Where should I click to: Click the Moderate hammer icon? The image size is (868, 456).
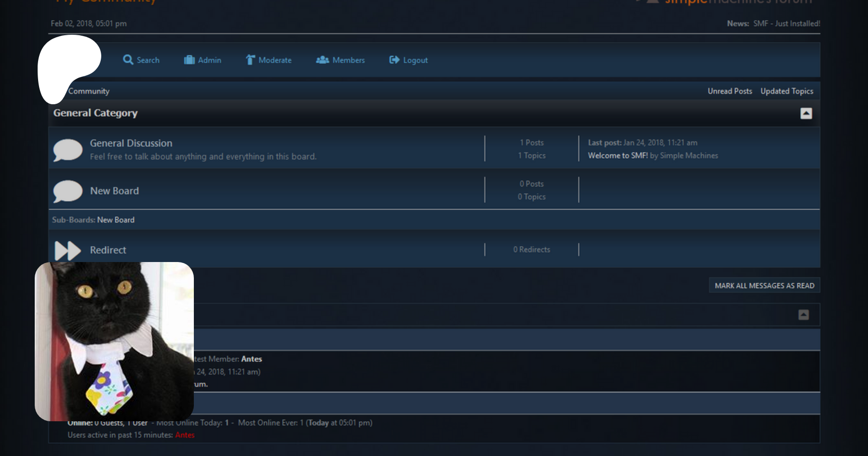point(250,60)
